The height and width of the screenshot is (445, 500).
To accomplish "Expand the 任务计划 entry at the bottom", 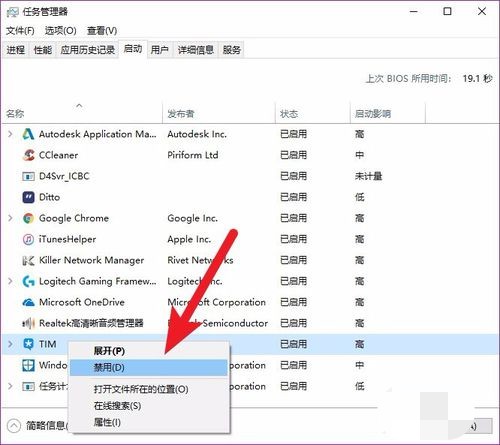I will 10,386.
